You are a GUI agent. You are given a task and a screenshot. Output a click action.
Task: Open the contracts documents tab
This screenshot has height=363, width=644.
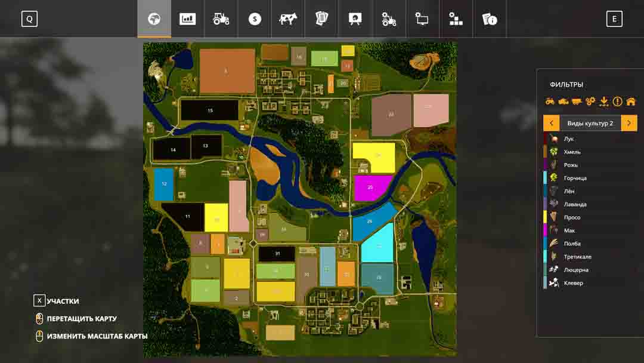click(322, 19)
